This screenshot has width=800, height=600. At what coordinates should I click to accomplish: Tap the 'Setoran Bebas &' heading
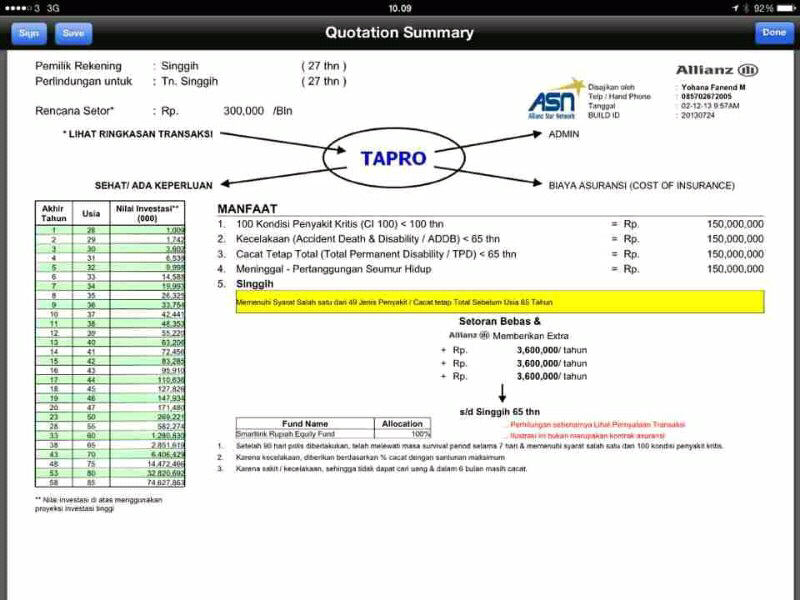(499, 321)
